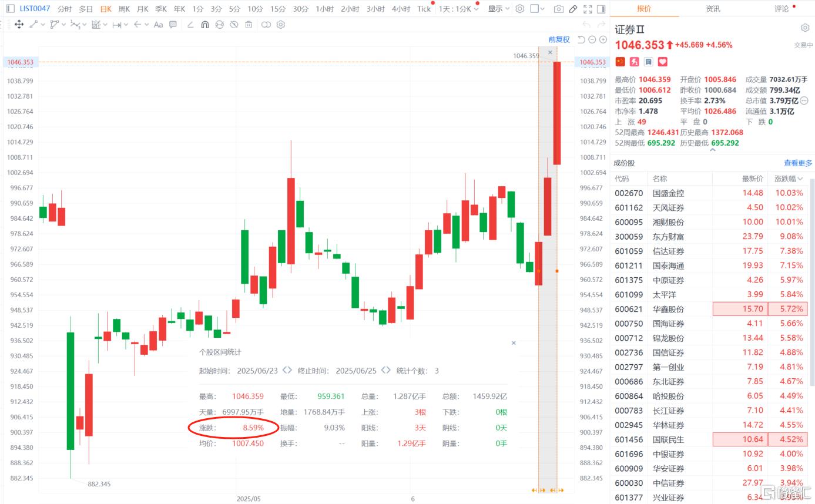Image resolution: width=815 pixels, height=504 pixels.
Task: Select the move/crosshair cursor tool
Action: coord(19,25)
